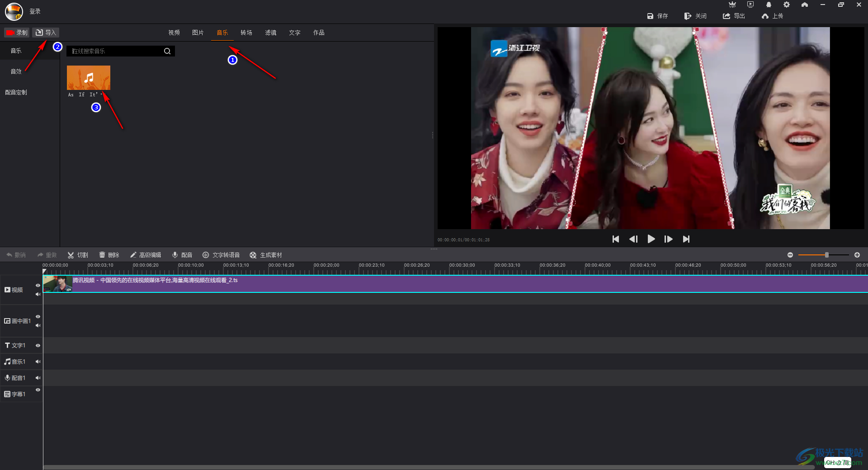Viewport: 868px width, 470px height.
Task: Select the 视频 track header icon
Action: click(x=7, y=290)
